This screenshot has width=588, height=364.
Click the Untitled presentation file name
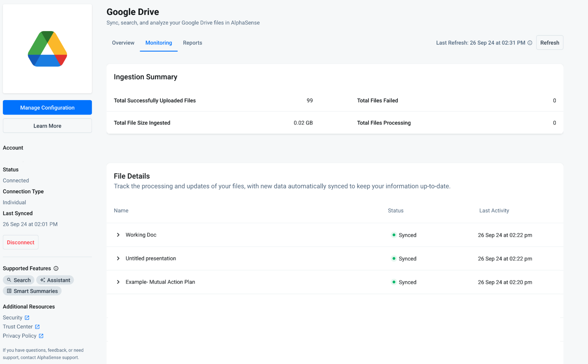(151, 258)
